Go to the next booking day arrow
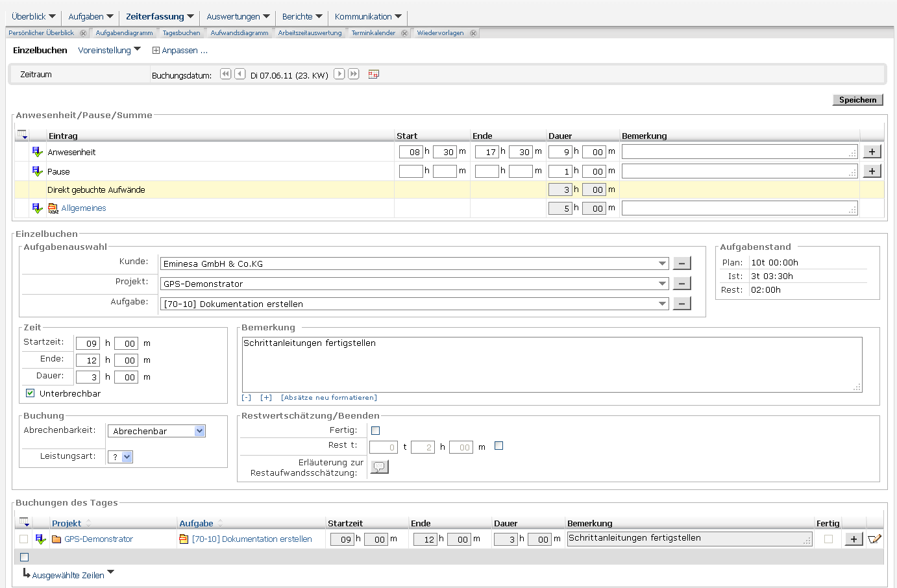 click(x=339, y=74)
